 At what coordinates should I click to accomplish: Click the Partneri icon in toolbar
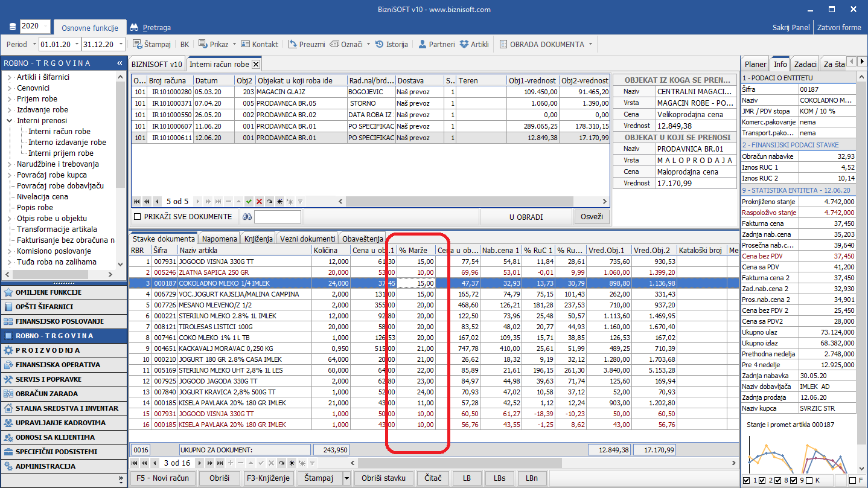coord(423,44)
